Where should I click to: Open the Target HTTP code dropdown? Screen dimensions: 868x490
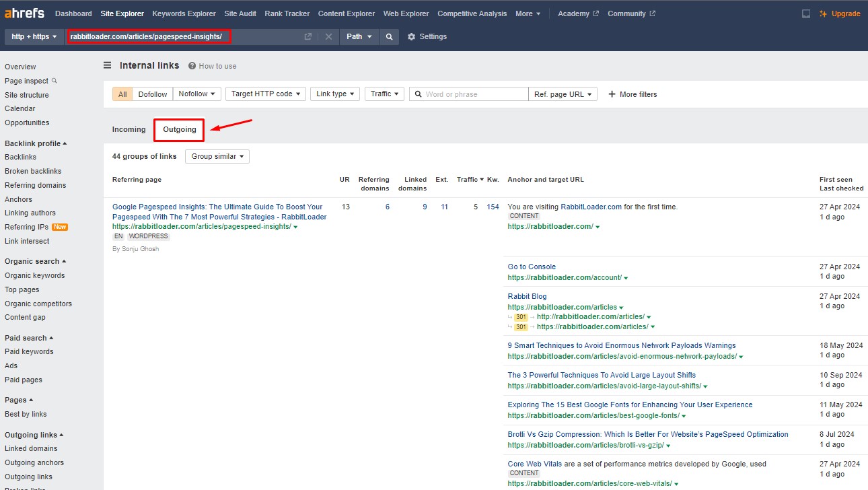(266, 94)
